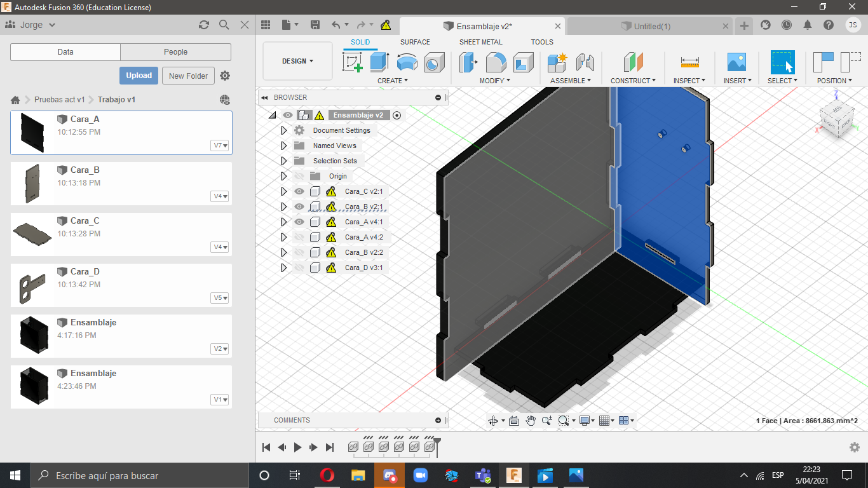Open Look At view tool
The height and width of the screenshot is (488, 868).
(x=514, y=421)
